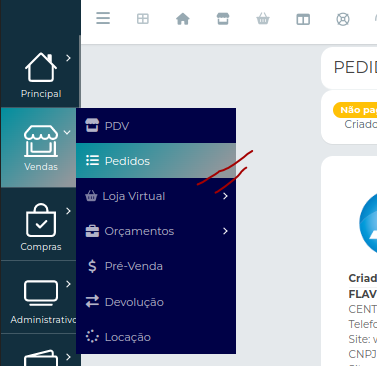Go to home via top toolbar house icon
Screen dimensions: 377x366
183,19
